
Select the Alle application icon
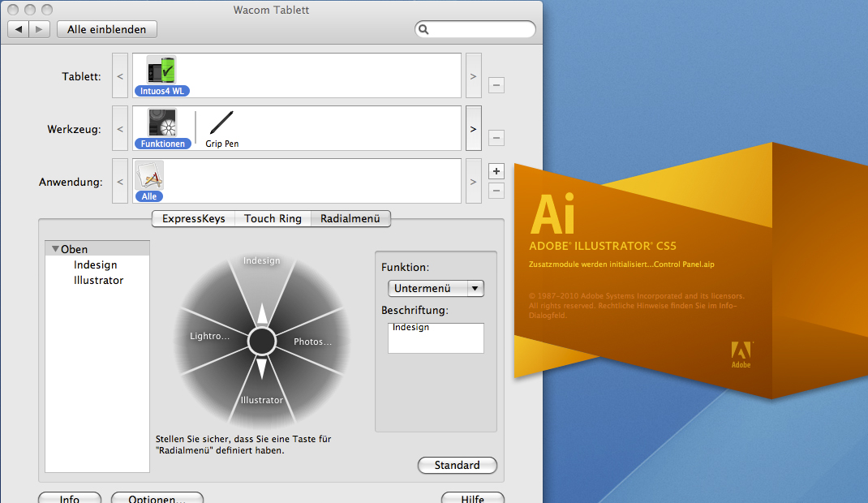pyautogui.click(x=149, y=176)
